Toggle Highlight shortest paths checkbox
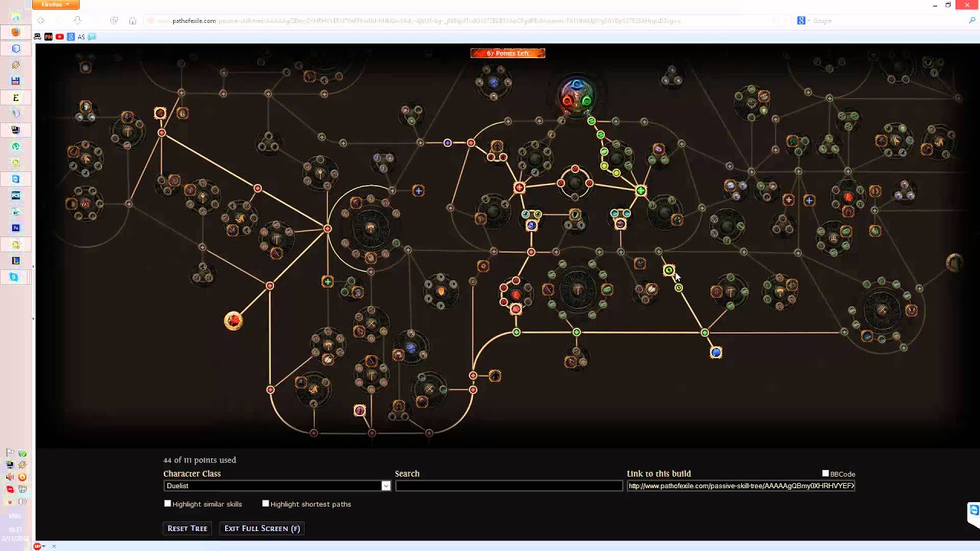Screen dimensions: 980x551 (266, 504)
